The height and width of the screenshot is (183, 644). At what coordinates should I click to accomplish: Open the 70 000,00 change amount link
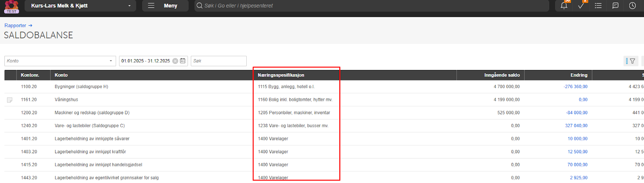(x=578, y=164)
